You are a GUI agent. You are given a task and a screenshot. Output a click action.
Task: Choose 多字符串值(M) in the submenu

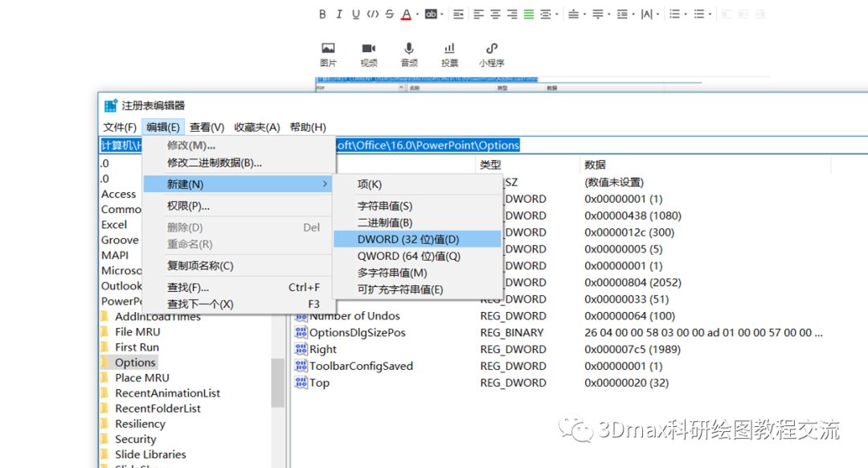[x=417, y=273]
